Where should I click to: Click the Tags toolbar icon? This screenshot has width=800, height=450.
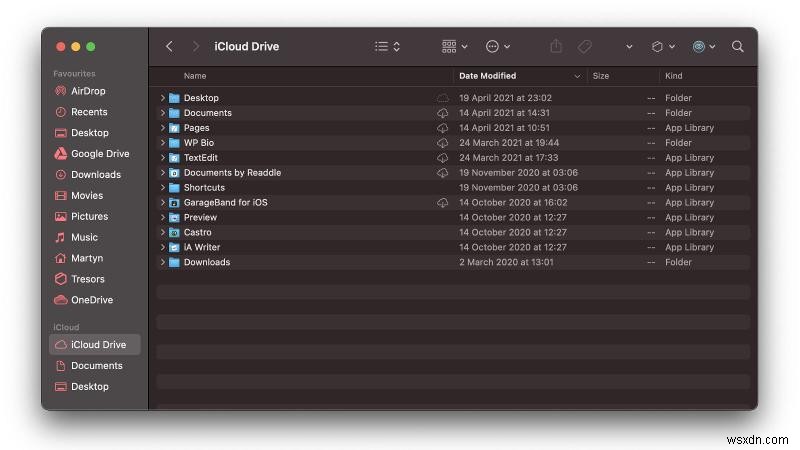click(x=585, y=46)
